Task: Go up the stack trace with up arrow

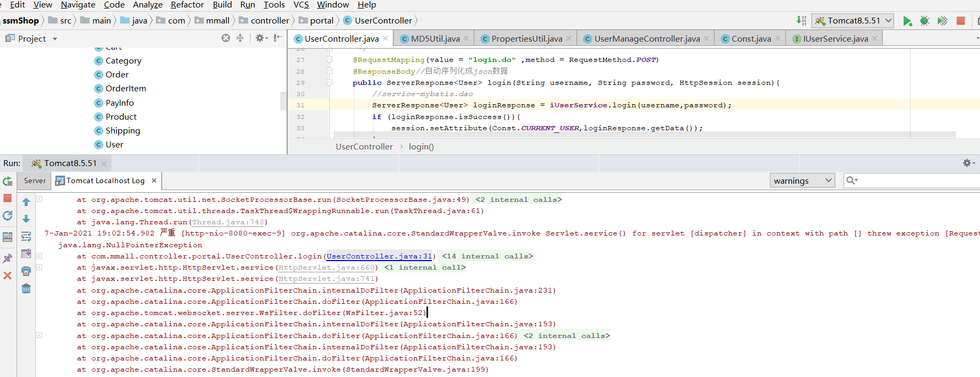Action: pyautogui.click(x=26, y=202)
